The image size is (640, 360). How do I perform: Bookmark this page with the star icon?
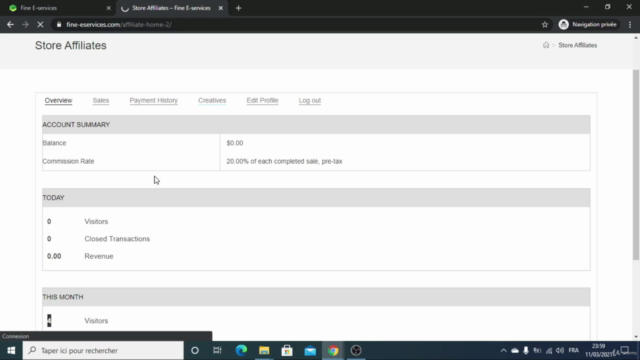[544, 24]
